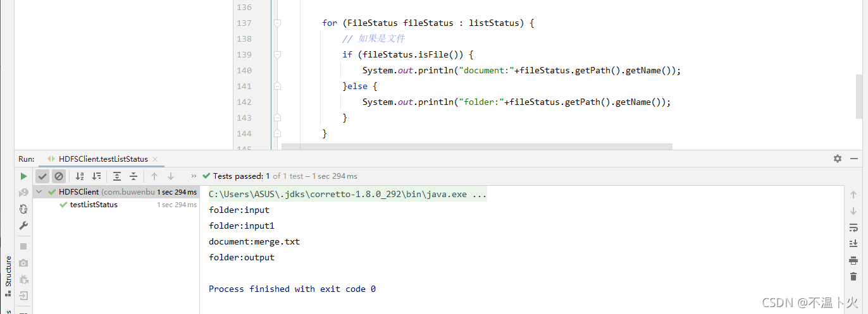Click the "document:" string literal in code
868x314 pixels.
click(485, 70)
